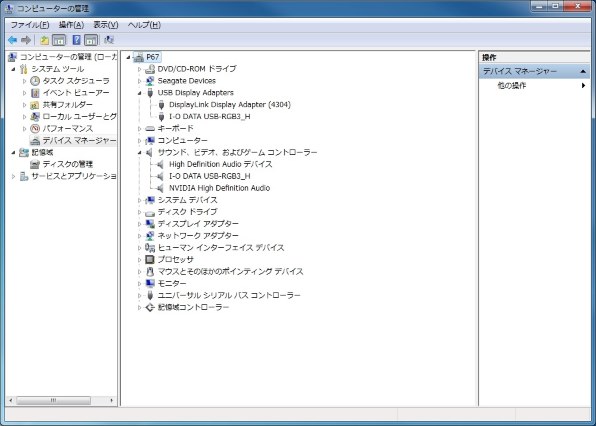
Task: Expand the ネットワーク アダプター node
Action: click(139, 236)
